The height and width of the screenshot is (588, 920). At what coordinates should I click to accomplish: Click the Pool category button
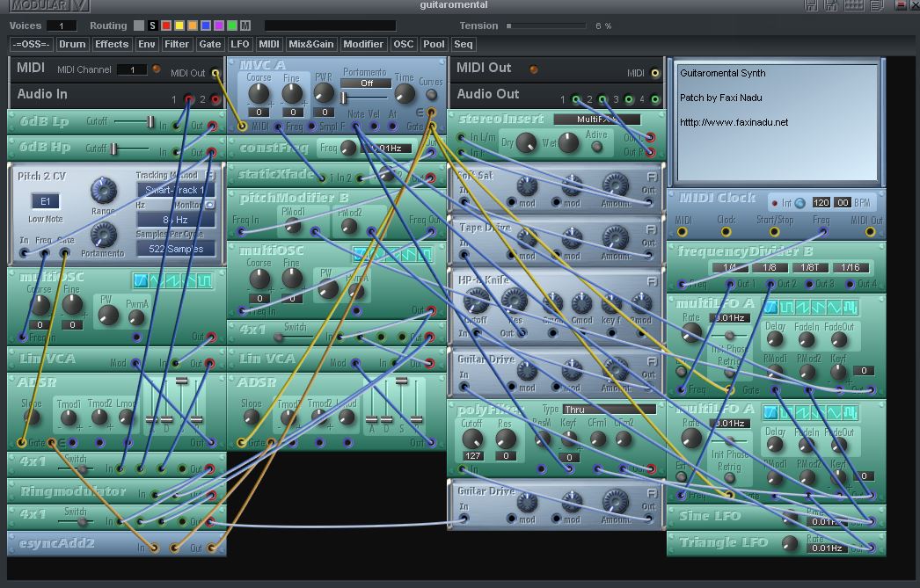[x=434, y=44]
